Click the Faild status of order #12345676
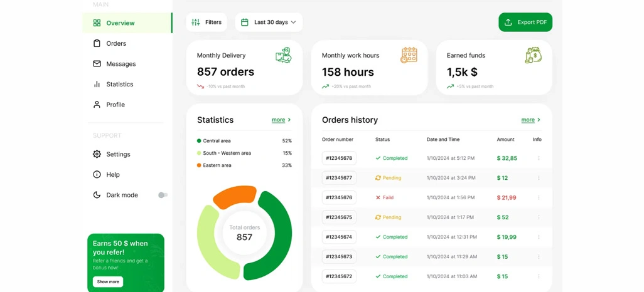This screenshot has height=292, width=644. pyautogui.click(x=384, y=197)
